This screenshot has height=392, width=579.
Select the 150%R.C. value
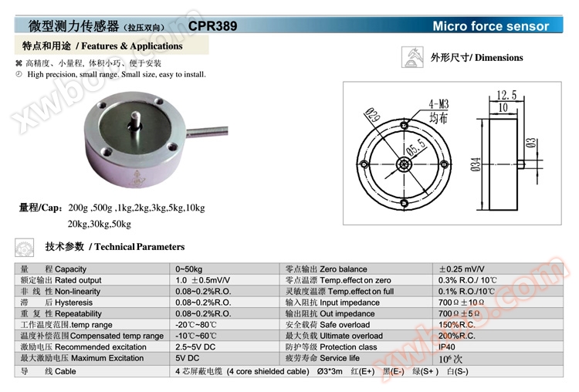pos(457,325)
